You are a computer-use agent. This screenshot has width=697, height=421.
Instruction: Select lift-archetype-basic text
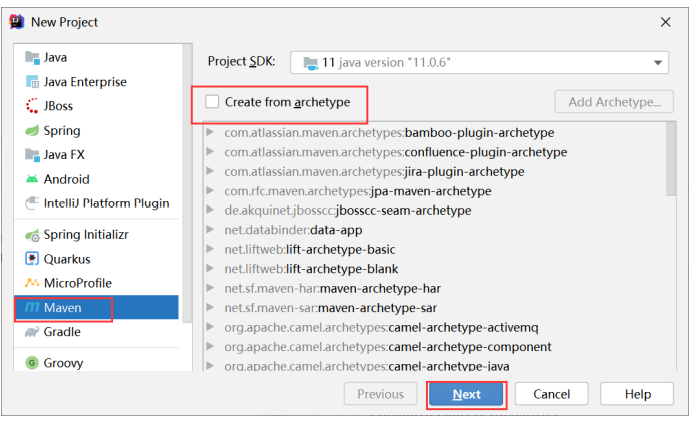point(340,249)
